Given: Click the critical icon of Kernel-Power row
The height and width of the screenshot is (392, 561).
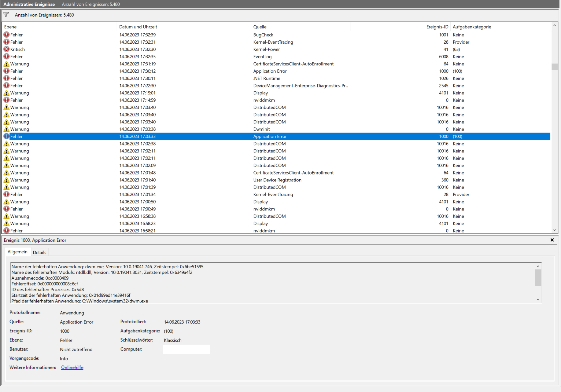Looking at the screenshot, I should click(x=6, y=49).
